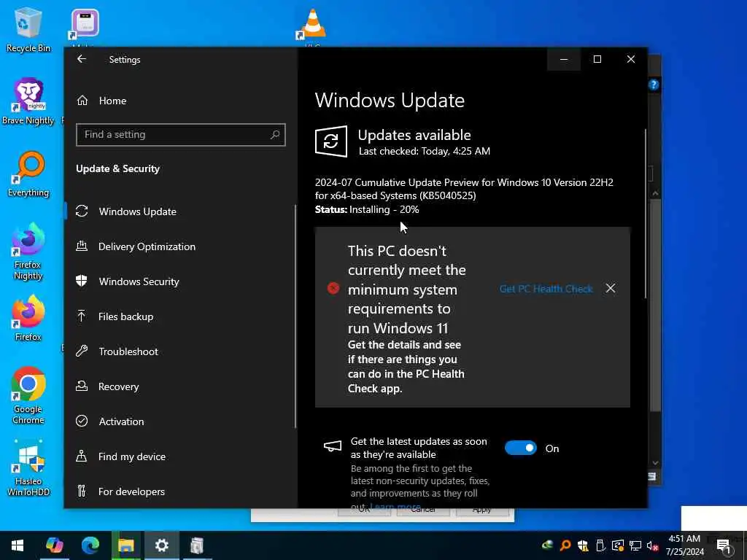Click the sidebar scrollbar in Settings

(x=295, y=316)
